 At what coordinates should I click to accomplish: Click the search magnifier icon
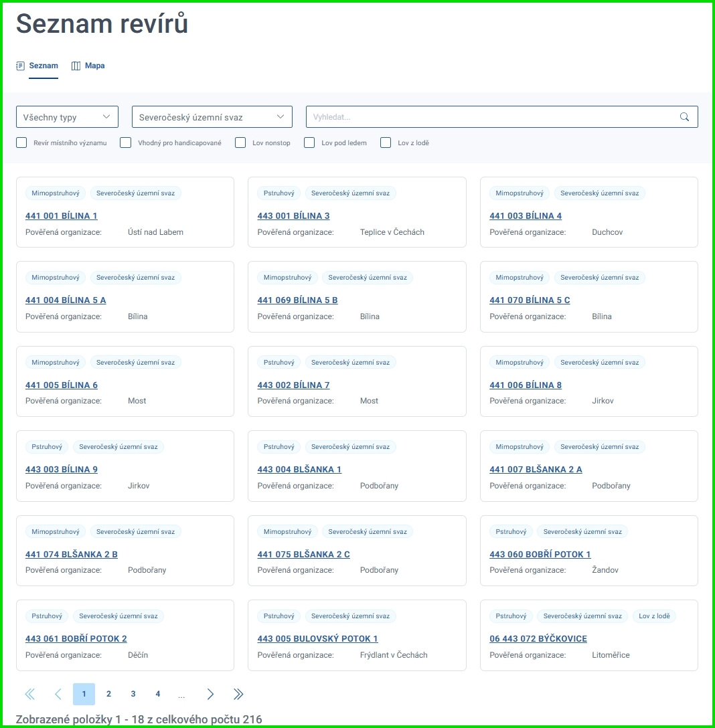pyautogui.click(x=684, y=117)
